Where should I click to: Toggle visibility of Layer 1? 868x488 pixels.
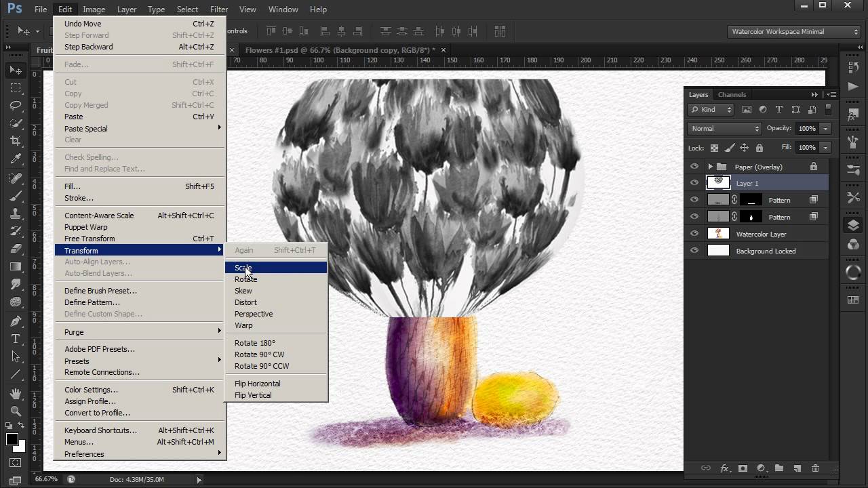point(694,183)
